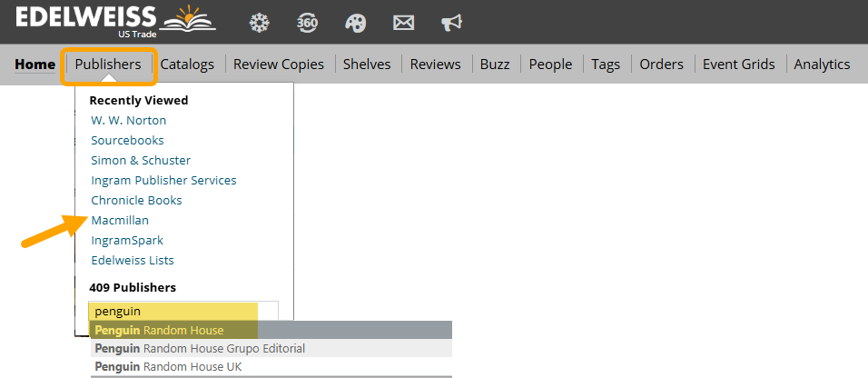Click the Edelweiss Lists link
The width and height of the screenshot is (868, 378).
133,261
